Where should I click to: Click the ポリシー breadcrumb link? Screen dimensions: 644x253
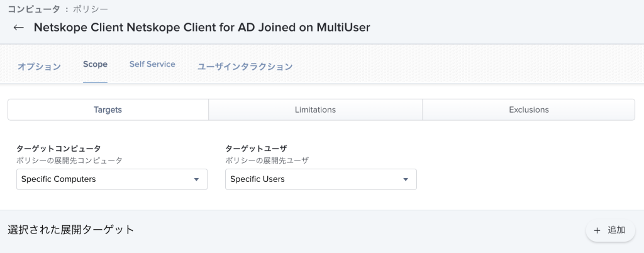pyautogui.click(x=91, y=9)
